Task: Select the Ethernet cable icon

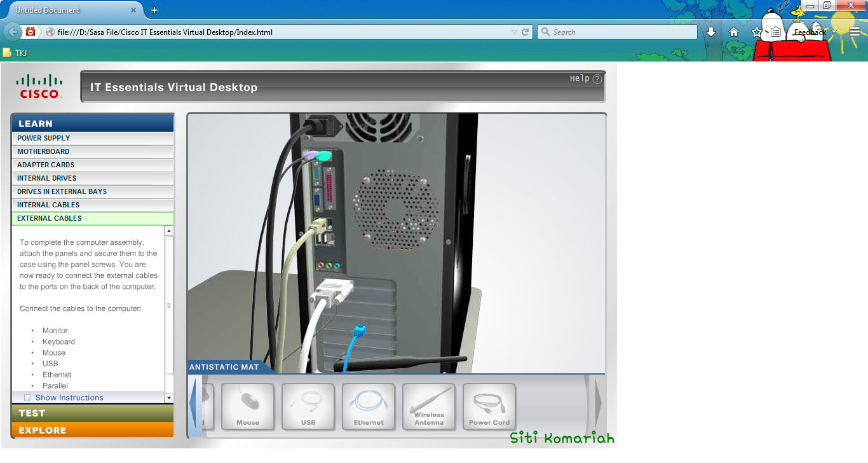Action: click(x=369, y=406)
